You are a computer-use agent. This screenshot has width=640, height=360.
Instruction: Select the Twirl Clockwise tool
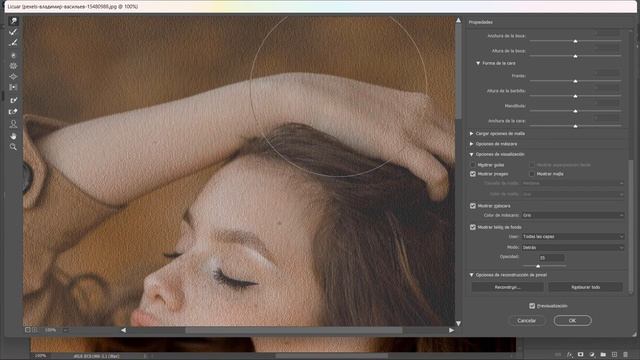click(13, 55)
